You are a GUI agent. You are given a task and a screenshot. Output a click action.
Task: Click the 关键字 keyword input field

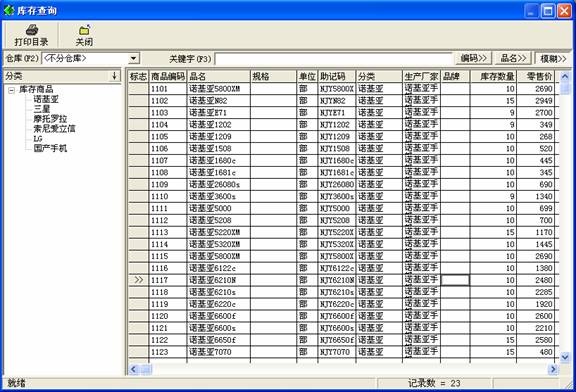pyautogui.click(x=334, y=59)
